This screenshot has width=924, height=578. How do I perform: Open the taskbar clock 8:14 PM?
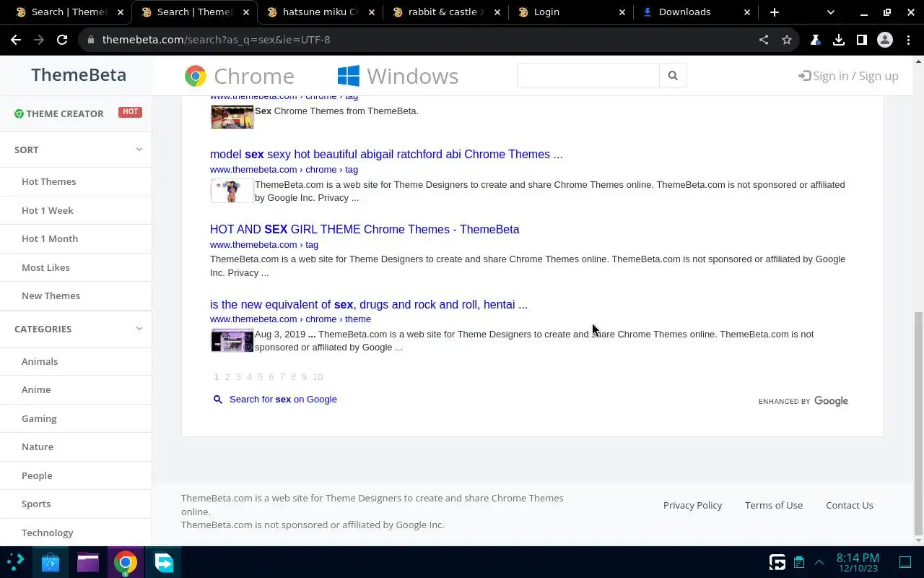(x=858, y=562)
